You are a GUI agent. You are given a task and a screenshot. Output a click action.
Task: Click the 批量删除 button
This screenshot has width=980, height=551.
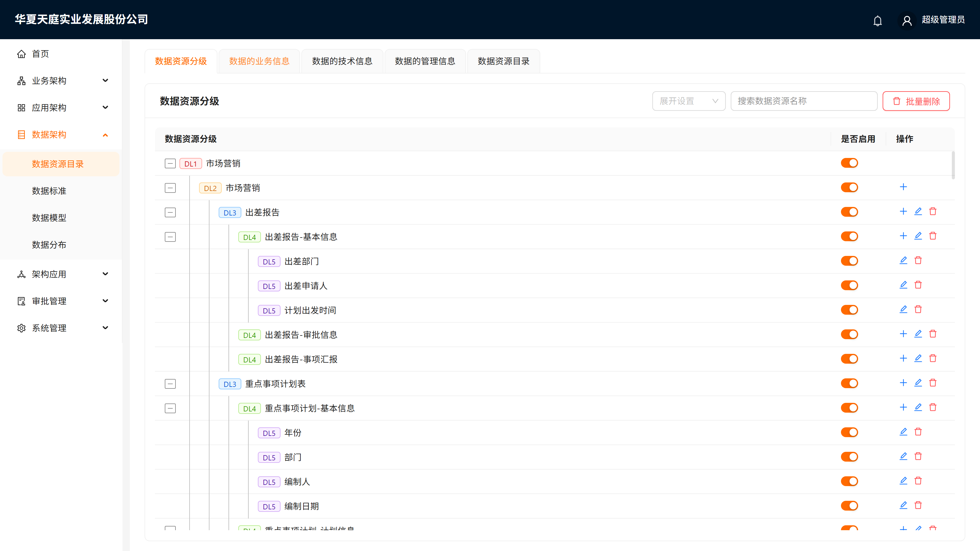point(916,101)
